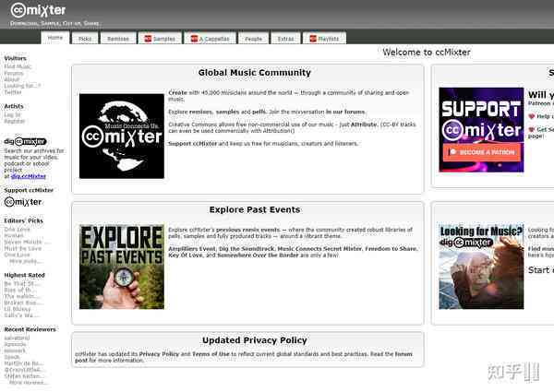This screenshot has width=554, height=392.
Task: Click the ccMixter logo in the header
Action: (38, 10)
